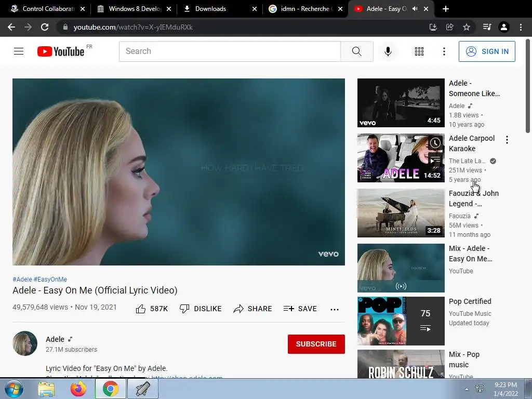Click the network icon in system tray
The height and width of the screenshot is (399, 532).
point(480,389)
